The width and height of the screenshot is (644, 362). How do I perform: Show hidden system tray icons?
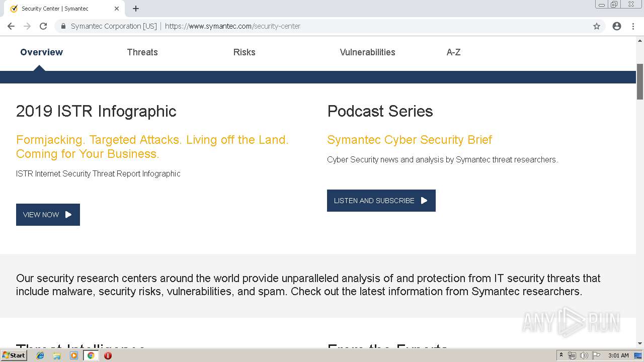[561, 355]
